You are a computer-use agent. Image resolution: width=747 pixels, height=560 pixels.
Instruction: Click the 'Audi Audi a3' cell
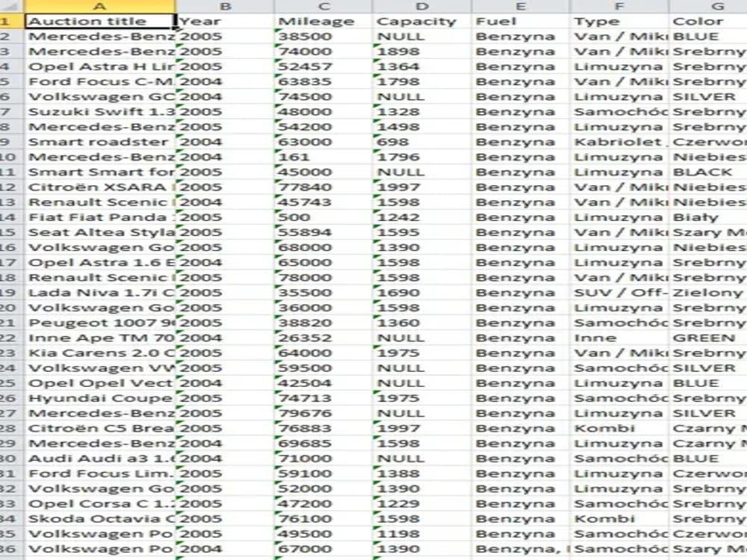click(99, 458)
